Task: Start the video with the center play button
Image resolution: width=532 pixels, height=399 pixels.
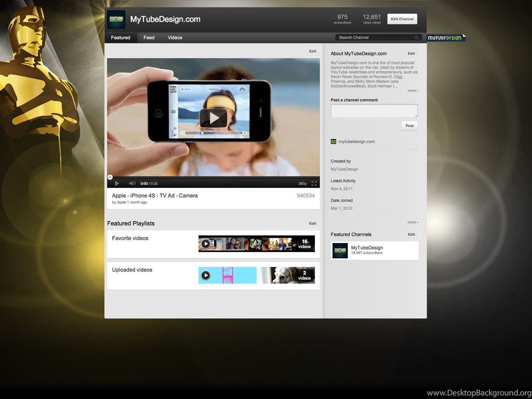Action: pyautogui.click(x=214, y=118)
